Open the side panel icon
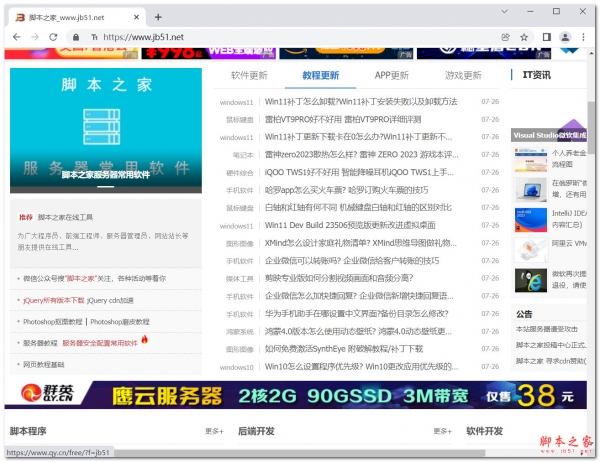This screenshot has width=600, height=462. (547, 37)
